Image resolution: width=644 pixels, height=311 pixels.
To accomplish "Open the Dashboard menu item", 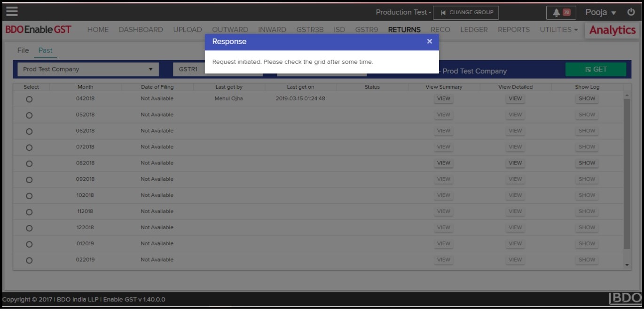I will (x=141, y=30).
